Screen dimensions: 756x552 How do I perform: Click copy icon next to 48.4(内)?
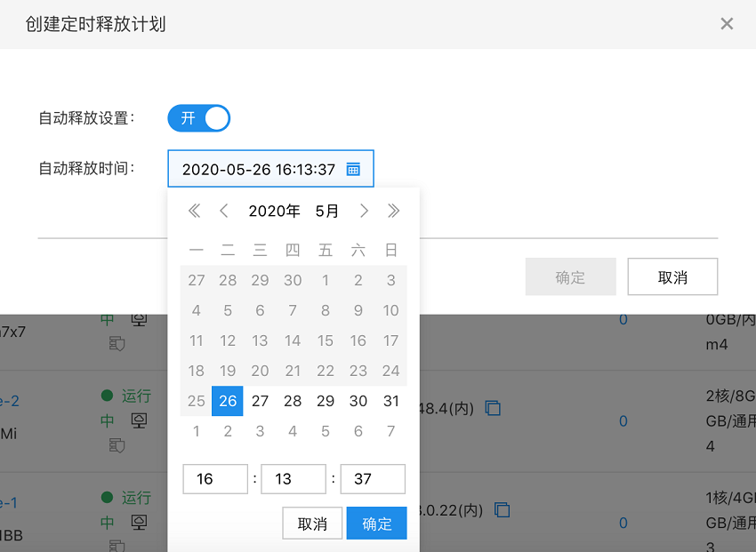pos(493,408)
